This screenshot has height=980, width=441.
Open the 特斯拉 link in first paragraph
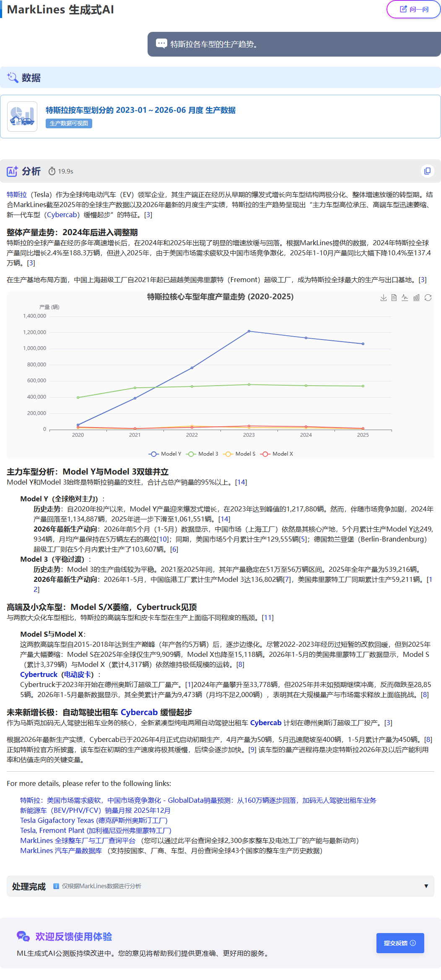pyautogui.click(x=17, y=194)
